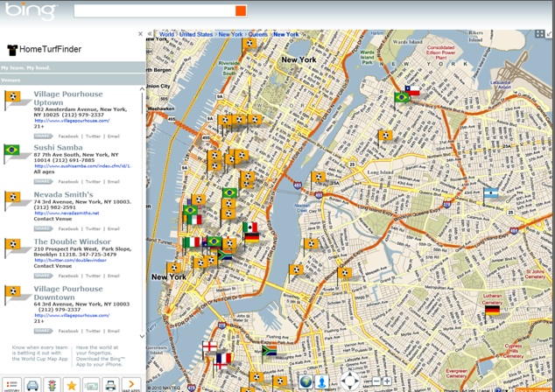Click the England flag pin in Brooklyn
555x392 pixels.
point(209,346)
